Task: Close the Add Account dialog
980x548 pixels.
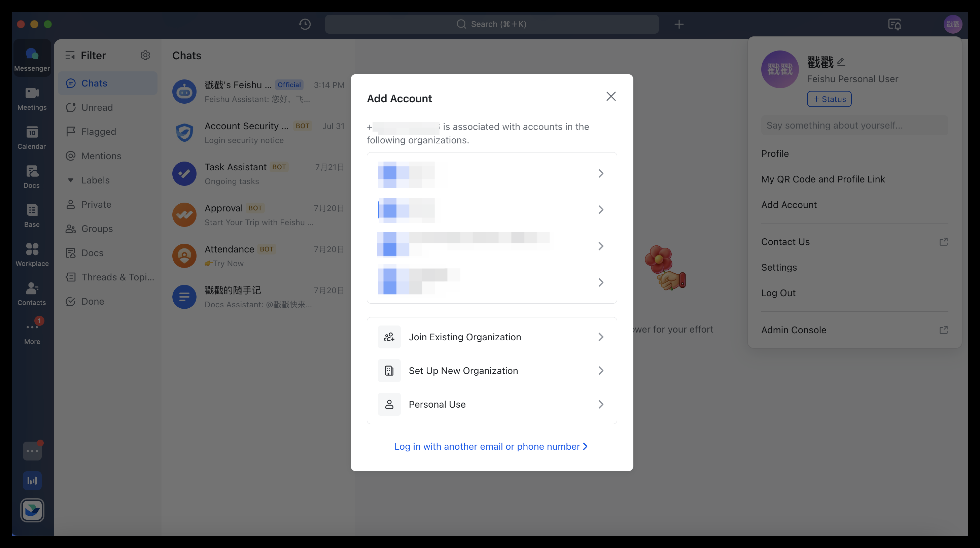Action: pyautogui.click(x=611, y=96)
